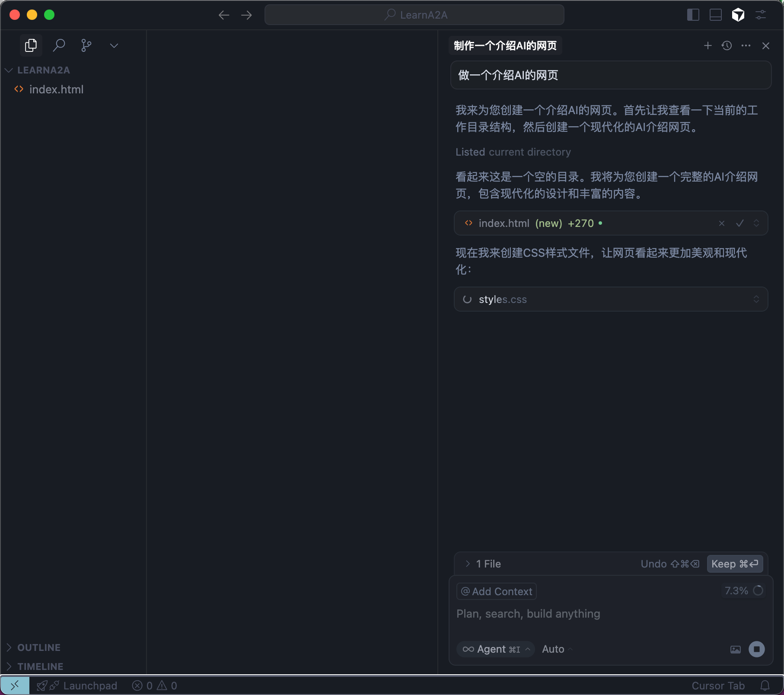Attach an image using the picture icon
Image resolution: width=784 pixels, height=695 pixels.
pyautogui.click(x=735, y=649)
